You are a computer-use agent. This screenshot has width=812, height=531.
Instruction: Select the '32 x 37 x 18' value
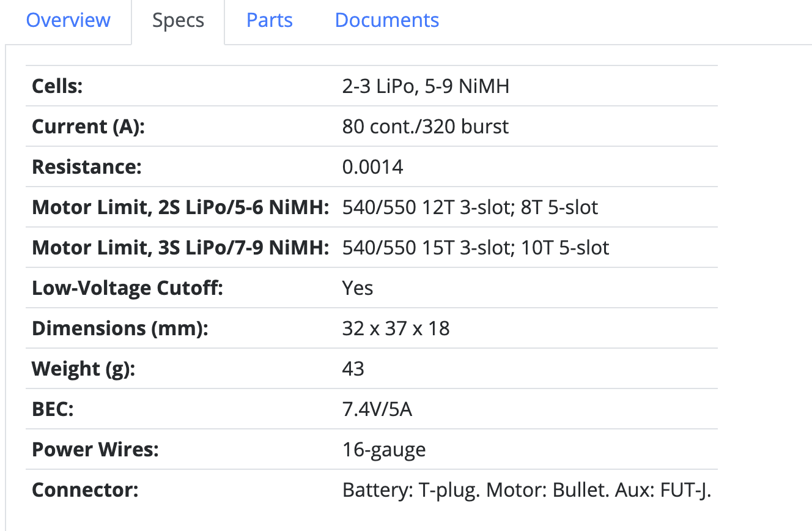tap(396, 329)
